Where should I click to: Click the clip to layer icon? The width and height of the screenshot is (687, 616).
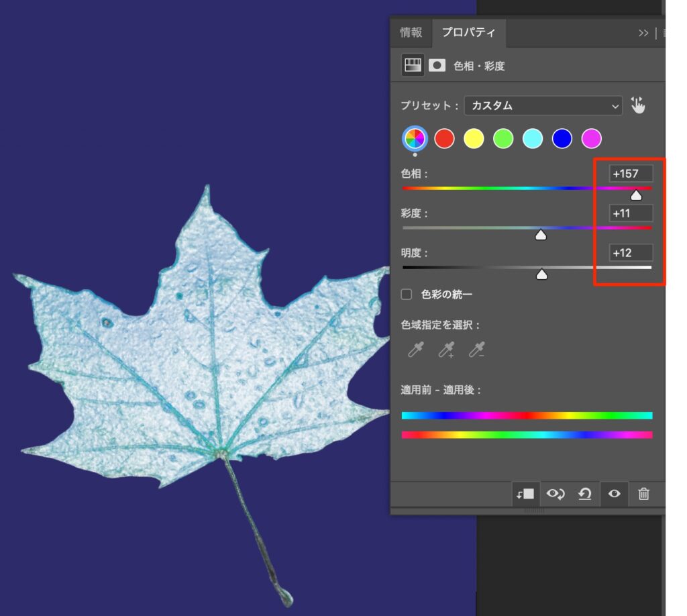tap(525, 494)
